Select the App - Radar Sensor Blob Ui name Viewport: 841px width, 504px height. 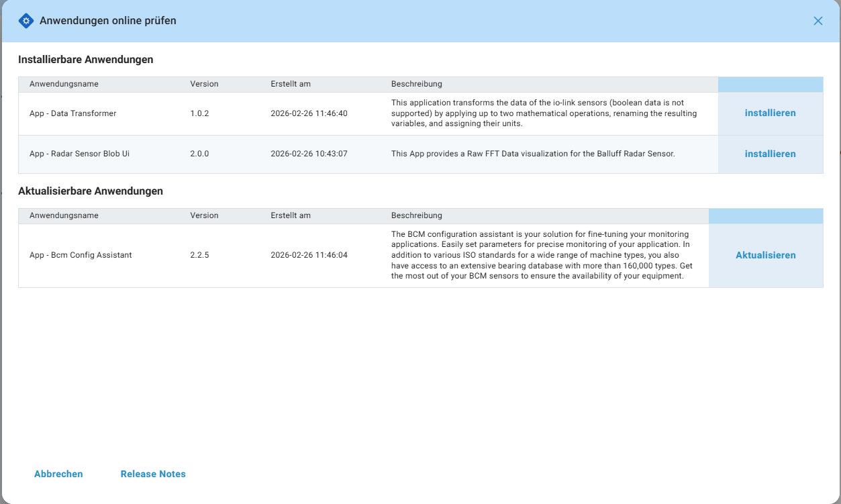click(79, 154)
